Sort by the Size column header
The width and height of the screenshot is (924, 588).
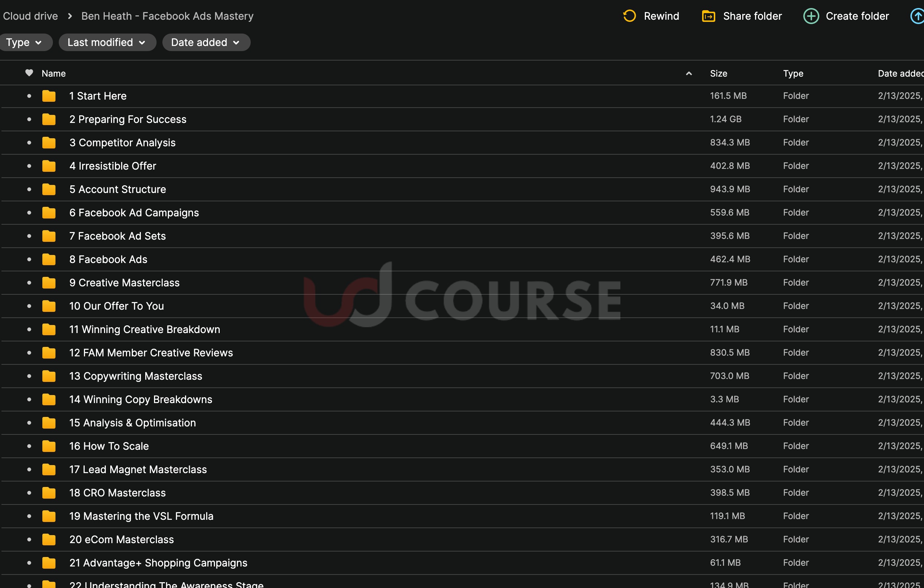pyautogui.click(x=718, y=73)
